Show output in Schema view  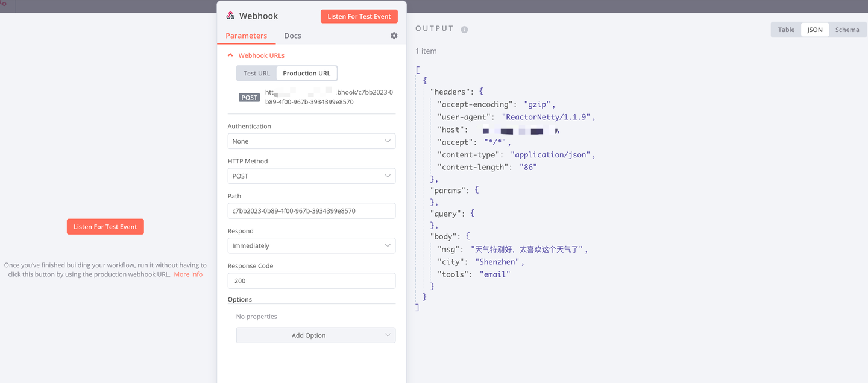[847, 30]
